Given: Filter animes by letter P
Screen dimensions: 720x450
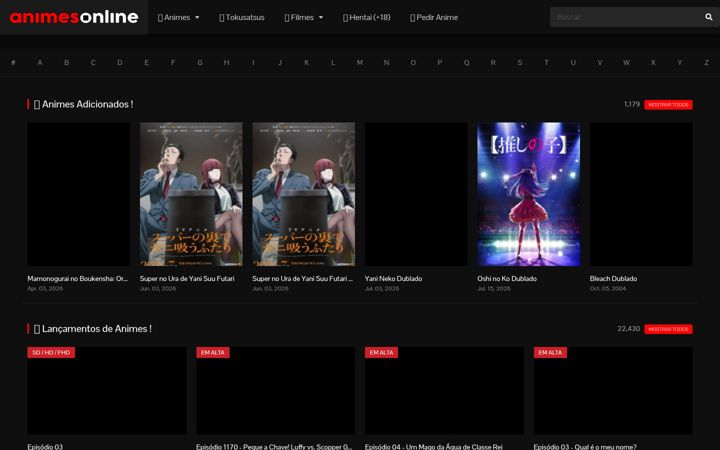Looking at the screenshot, I should (439, 62).
